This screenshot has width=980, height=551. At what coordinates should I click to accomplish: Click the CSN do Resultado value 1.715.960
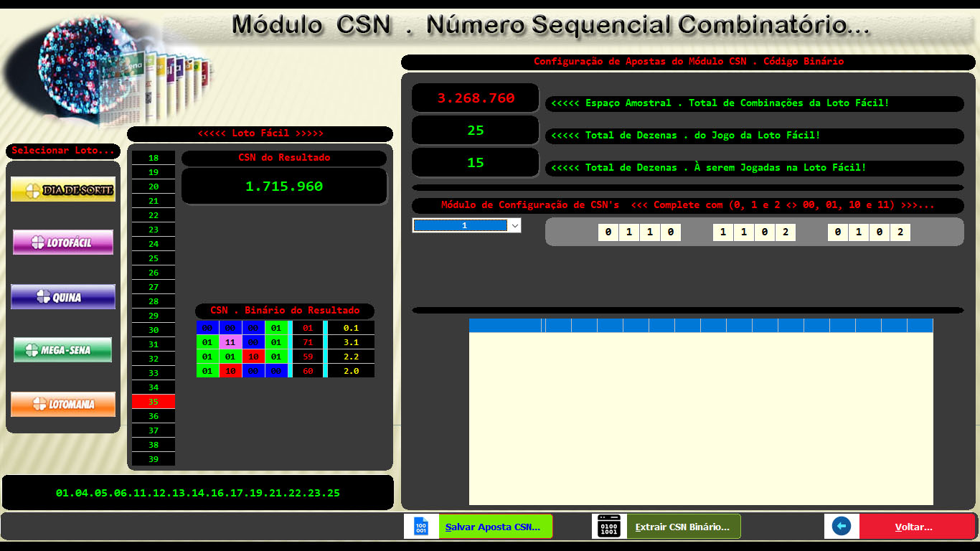[284, 187]
